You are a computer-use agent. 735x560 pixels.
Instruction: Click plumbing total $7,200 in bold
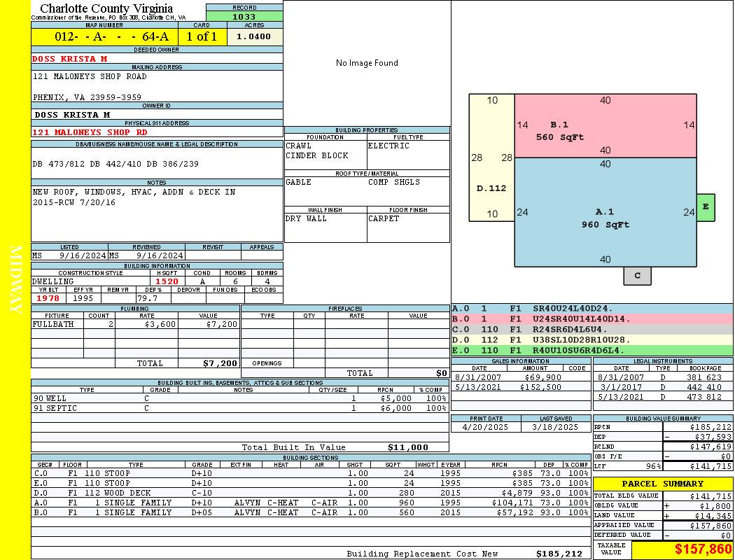coord(220,363)
